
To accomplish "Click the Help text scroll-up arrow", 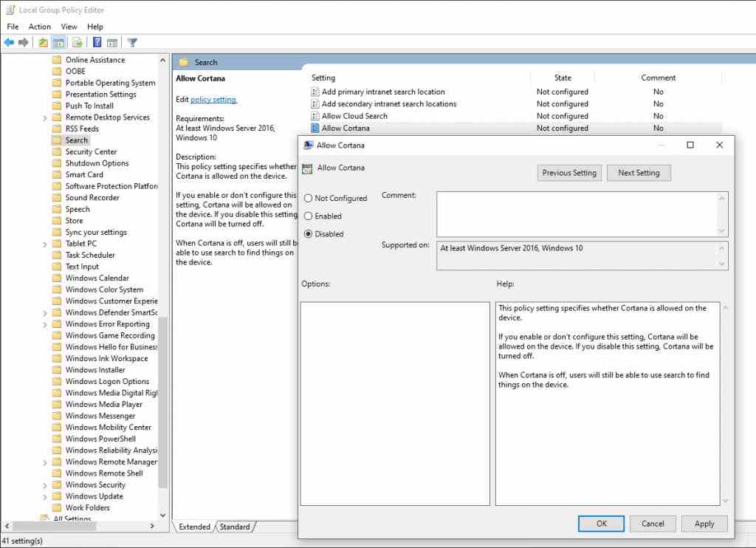I will (x=725, y=308).
